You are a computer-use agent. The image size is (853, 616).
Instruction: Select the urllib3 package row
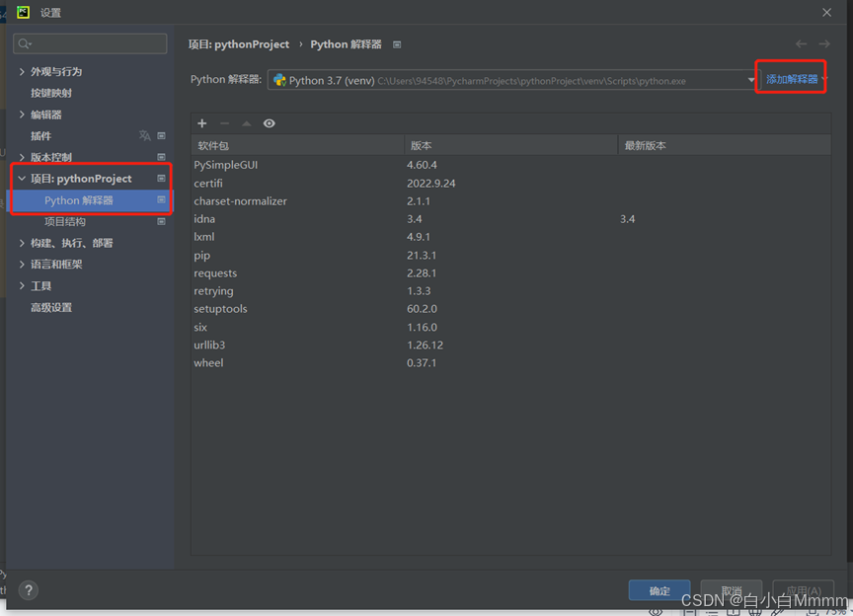pyautogui.click(x=510, y=345)
